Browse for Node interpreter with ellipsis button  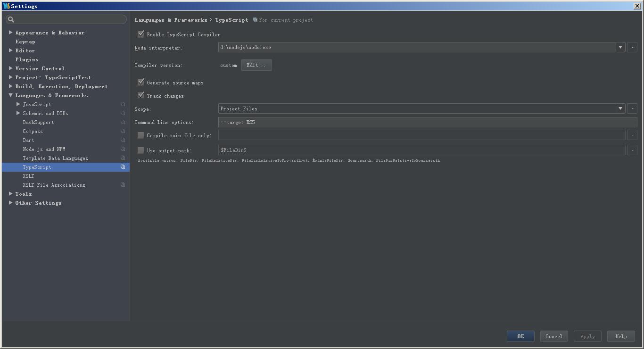pos(632,47)
